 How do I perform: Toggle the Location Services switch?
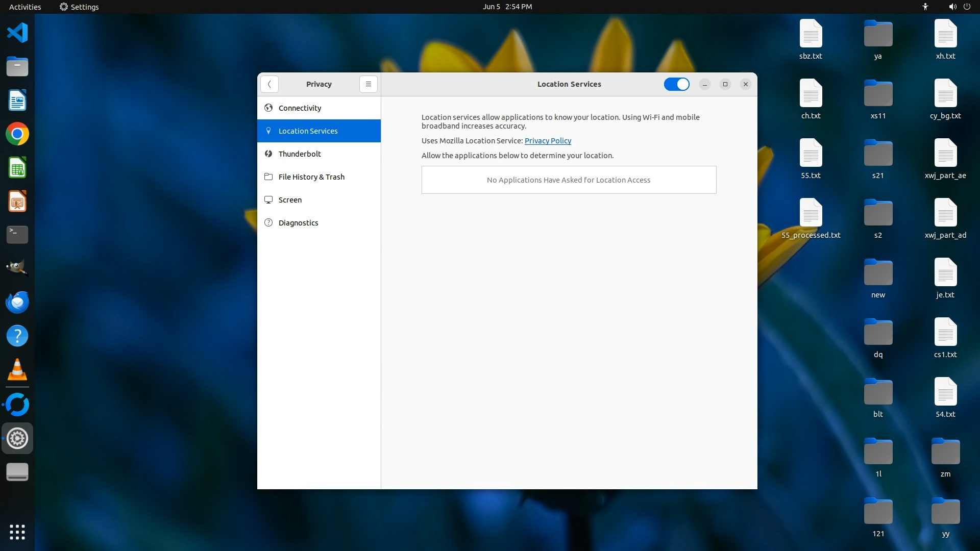tap(676, 84)
